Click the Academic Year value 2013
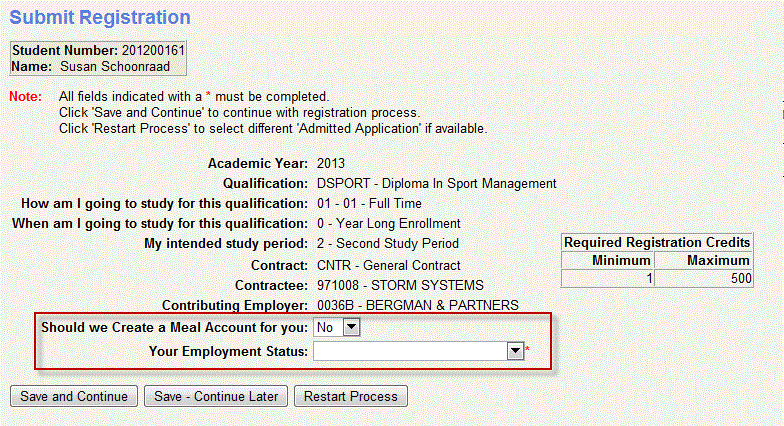Image resolution: width=784 pixels, height=426 pixels. tap(331, 163)
